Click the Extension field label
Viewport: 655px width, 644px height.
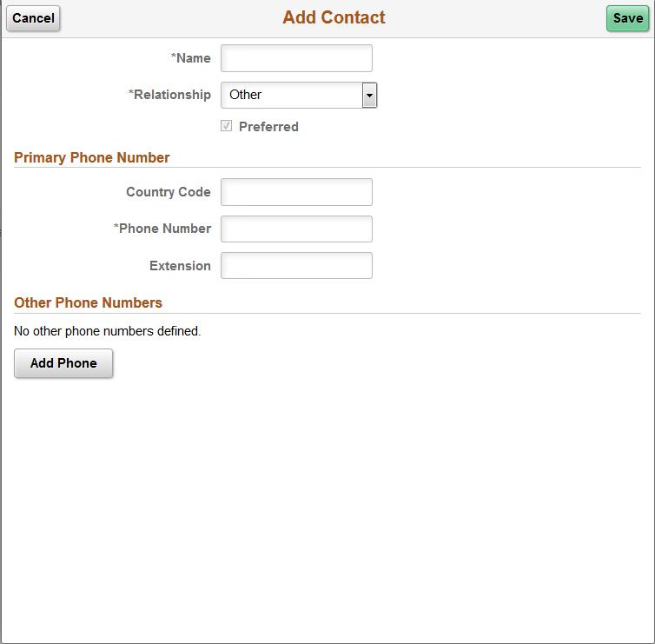pos(180,266)
